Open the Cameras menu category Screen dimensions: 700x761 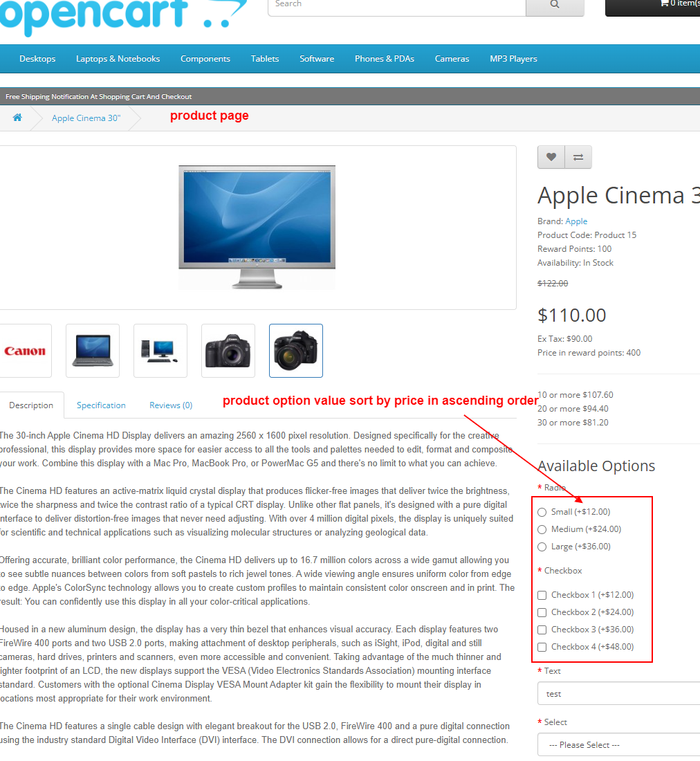coord(452,59)
